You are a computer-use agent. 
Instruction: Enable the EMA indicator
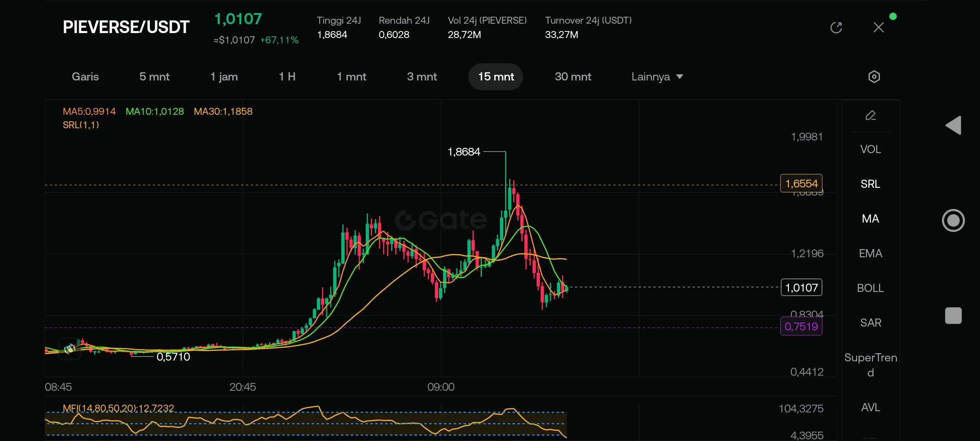tap(871, 254)
